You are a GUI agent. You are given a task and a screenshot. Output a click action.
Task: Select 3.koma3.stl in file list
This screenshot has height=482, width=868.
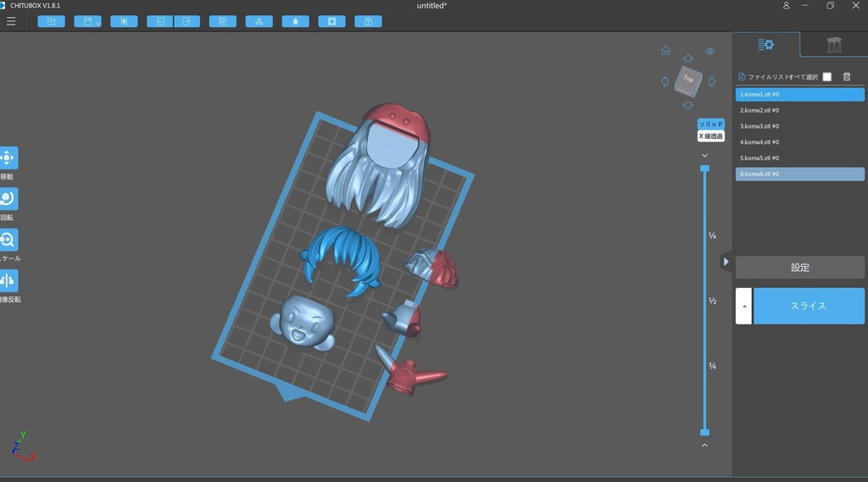(800, 126)
